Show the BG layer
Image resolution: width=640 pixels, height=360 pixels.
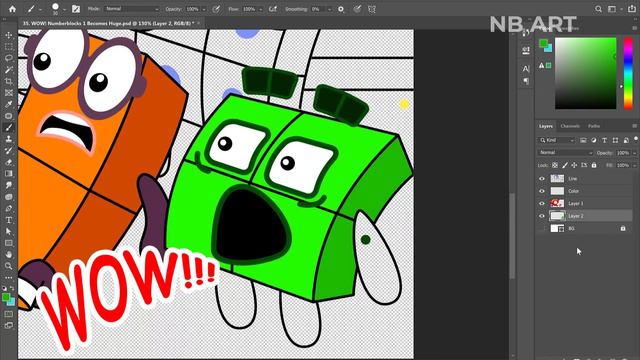(x=542, y=229)
